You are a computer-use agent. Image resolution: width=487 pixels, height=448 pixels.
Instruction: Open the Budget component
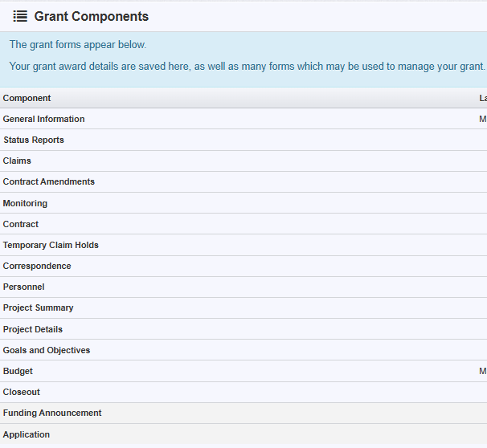coord(18,371)
